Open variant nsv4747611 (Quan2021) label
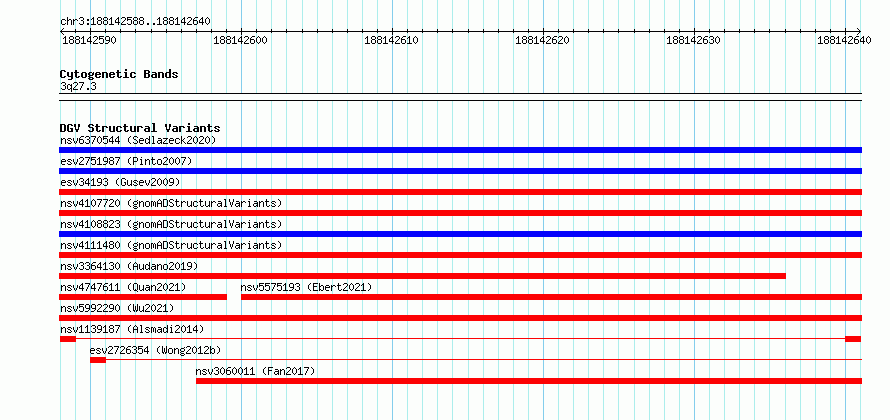Image resolution: width=890 pixels, height=420 pixels. tap(123, 287)
